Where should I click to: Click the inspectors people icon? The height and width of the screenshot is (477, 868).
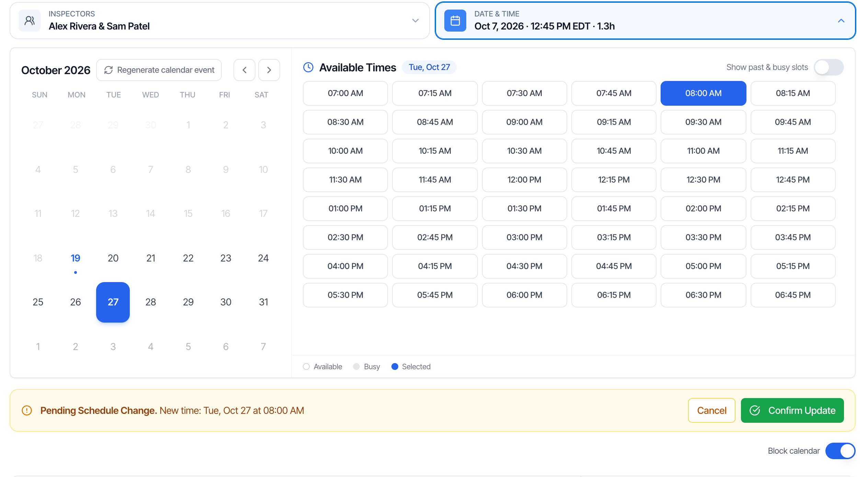coord(30,21)
